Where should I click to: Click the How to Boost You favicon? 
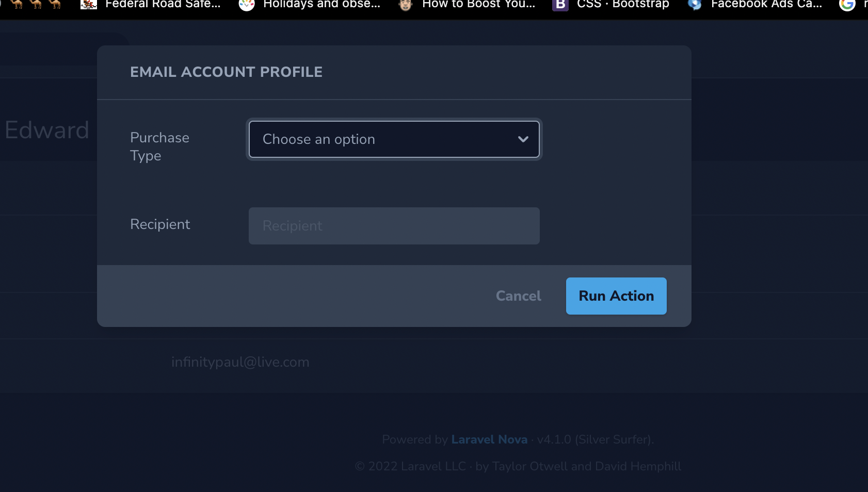(406, 5)
